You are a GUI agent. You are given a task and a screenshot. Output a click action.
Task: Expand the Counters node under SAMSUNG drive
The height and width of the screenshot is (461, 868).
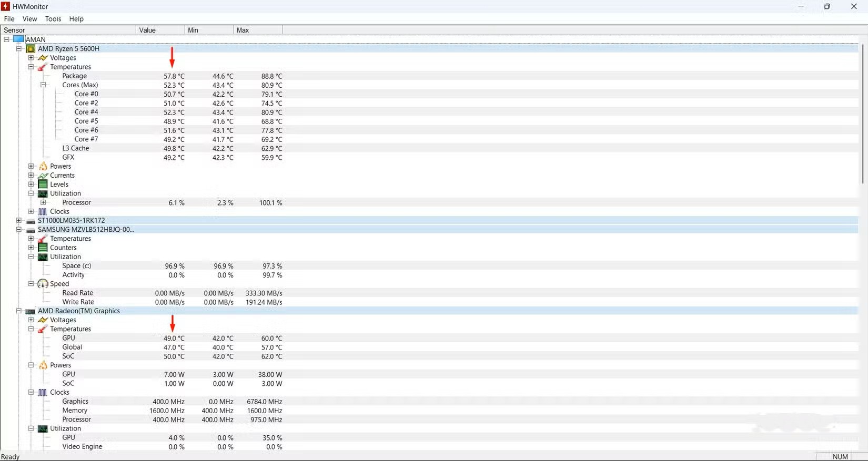point(31,248)
